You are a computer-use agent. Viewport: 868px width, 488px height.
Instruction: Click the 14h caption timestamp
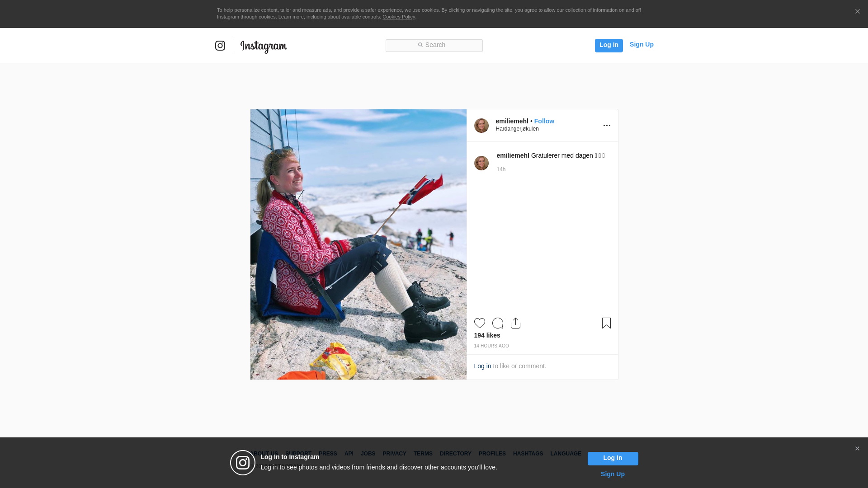501,169
